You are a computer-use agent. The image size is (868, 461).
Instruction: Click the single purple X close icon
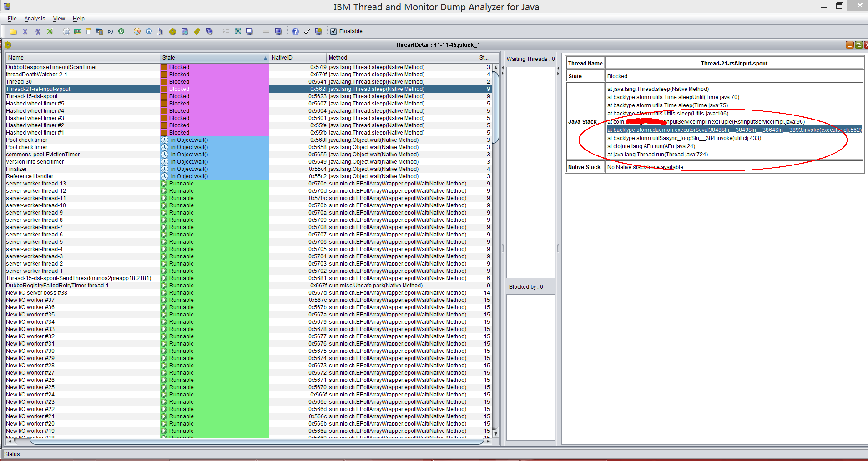pos(25,31)
